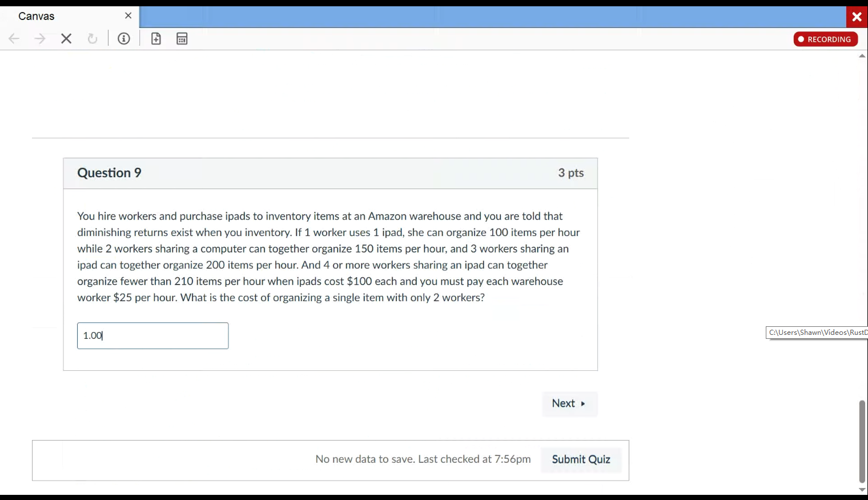Viewport: 868px width, 500px height.
Task: Click the Submit Quiz button
Action: point(581,459)
